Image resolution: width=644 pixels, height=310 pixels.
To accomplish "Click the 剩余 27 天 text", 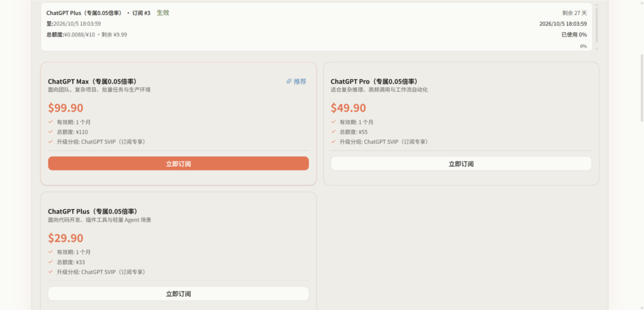I will 574,13.
